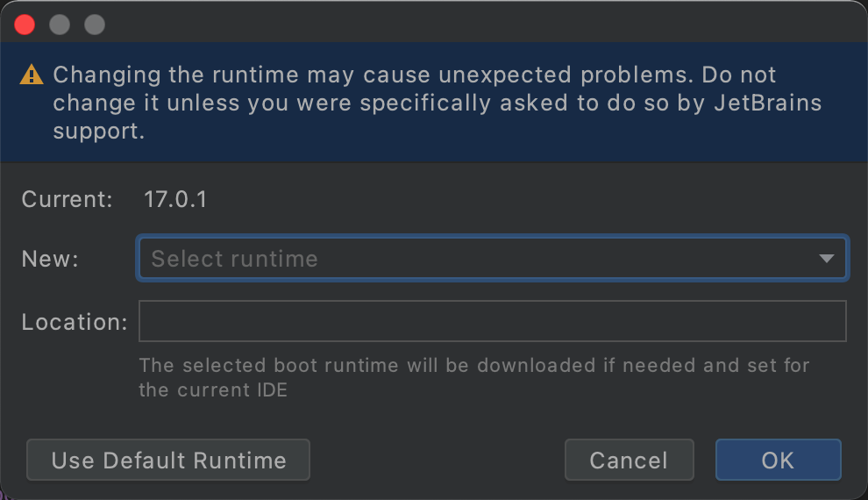The width and height of the screenshot is (868, 500).
Task: Expand the runtime list via dropdown arrow
Action: (x=826, y=259)
